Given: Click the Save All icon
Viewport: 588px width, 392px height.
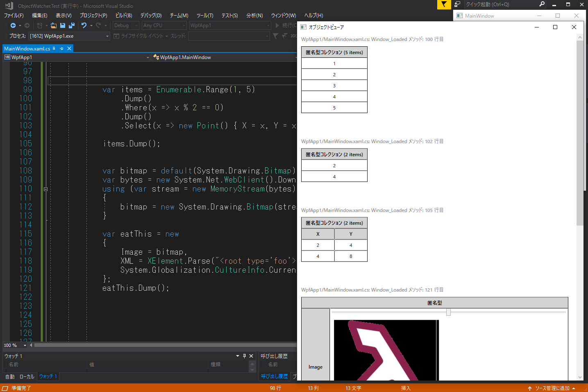Looking at the screenshot, I should pyautogui.click(x=72, y=25).
